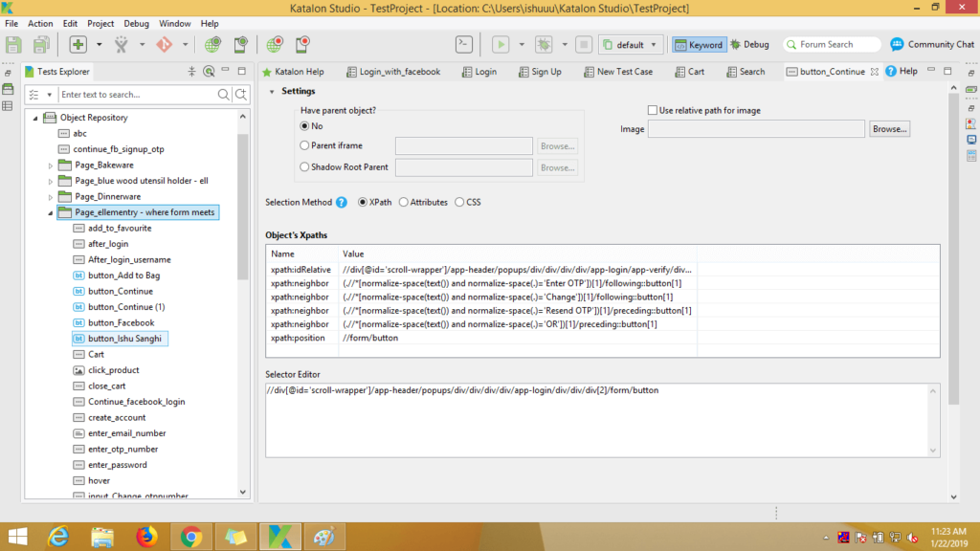Open Internet Explorer from the taskbar
This screenshot has width=980, height=551.
click(x=58, y=537)
